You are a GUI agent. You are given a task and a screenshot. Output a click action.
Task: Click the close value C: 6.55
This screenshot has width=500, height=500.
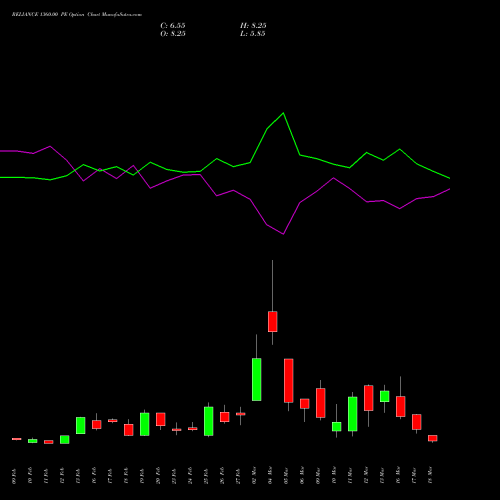click(173, 26)
